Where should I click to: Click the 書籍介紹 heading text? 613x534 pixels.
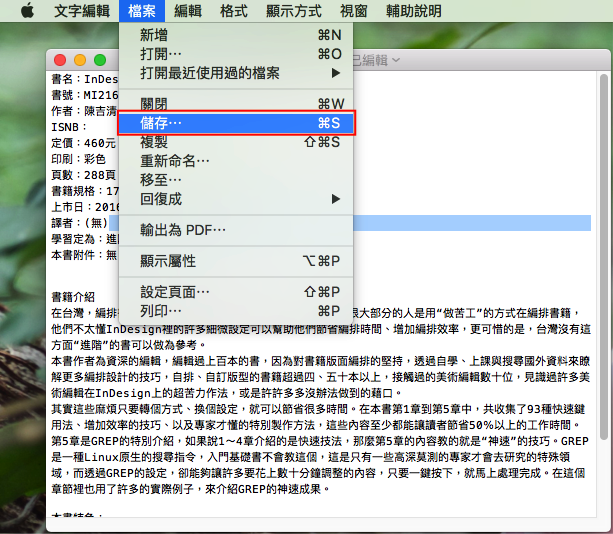tap(73, 297)
